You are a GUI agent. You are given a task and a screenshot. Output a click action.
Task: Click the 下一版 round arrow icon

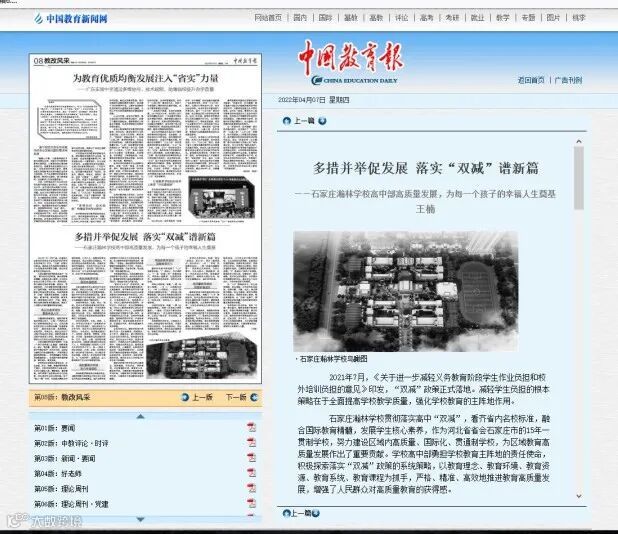click(254, 397)
